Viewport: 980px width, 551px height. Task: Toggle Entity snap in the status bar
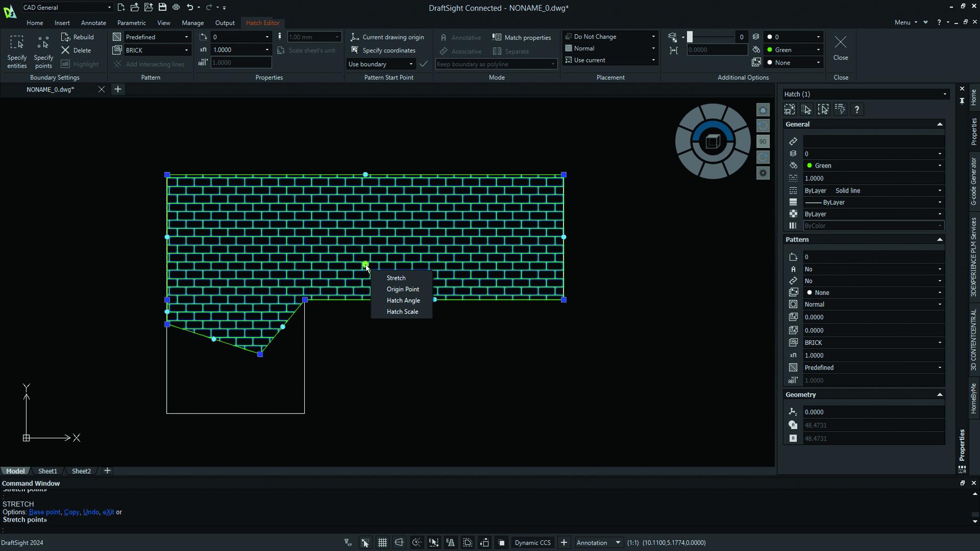434,542
